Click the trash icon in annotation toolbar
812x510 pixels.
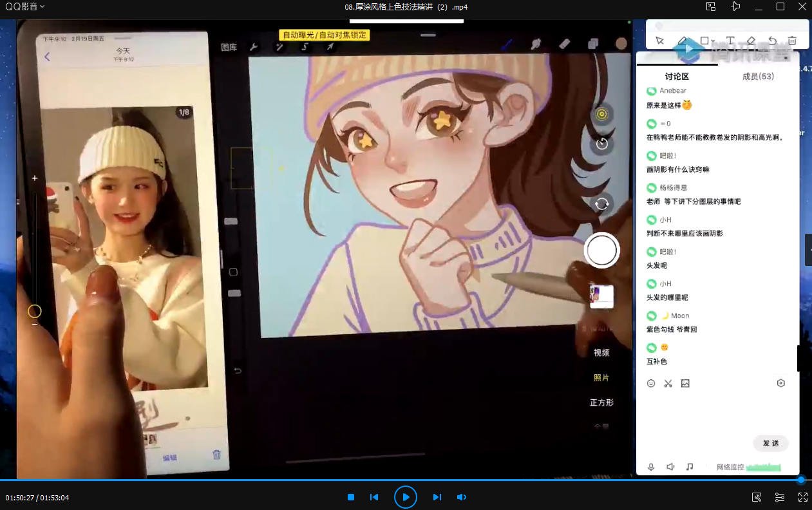(792, 41)
